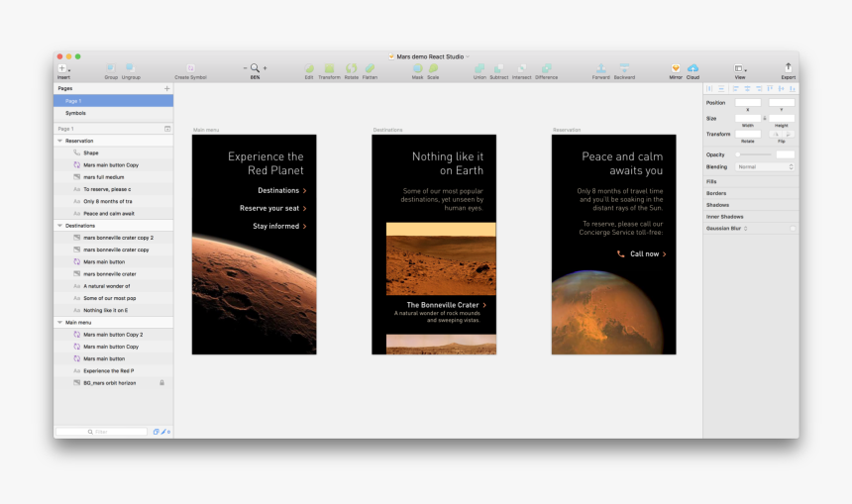Distribute layers horizontally in inspector
The image size is (852, 504).
pyautogui.click(x=709, y=88)
